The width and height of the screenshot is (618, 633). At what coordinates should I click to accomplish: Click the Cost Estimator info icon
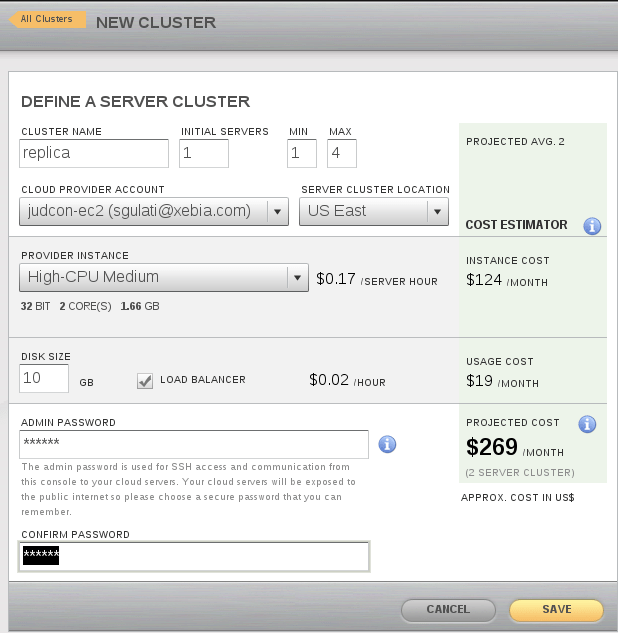tap(591, 226)
